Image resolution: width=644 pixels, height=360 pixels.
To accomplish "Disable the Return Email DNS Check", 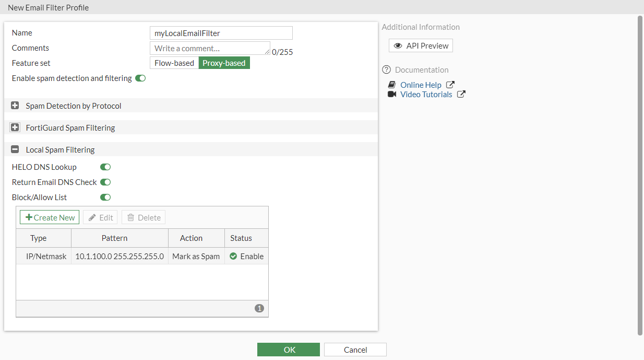I will click(105, 182).
